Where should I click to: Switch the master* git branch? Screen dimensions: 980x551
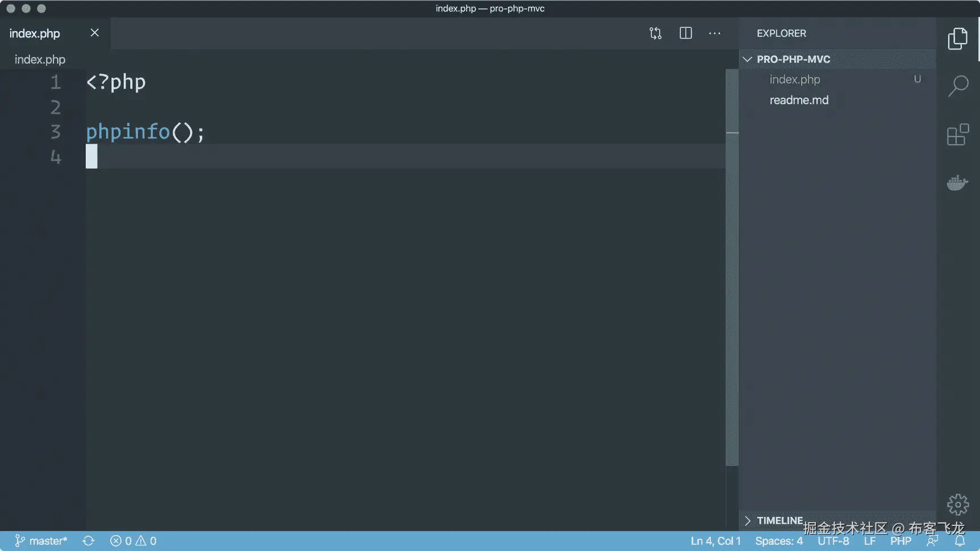(x=41, y=541)
